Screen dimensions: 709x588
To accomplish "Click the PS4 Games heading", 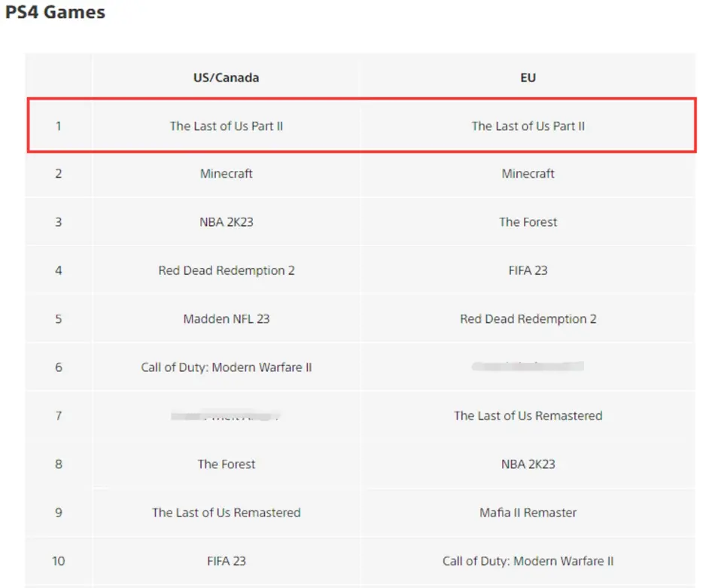I will point(55,13).
